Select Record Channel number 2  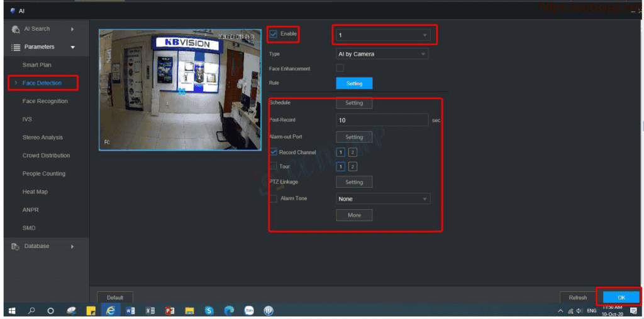(353, 153)
